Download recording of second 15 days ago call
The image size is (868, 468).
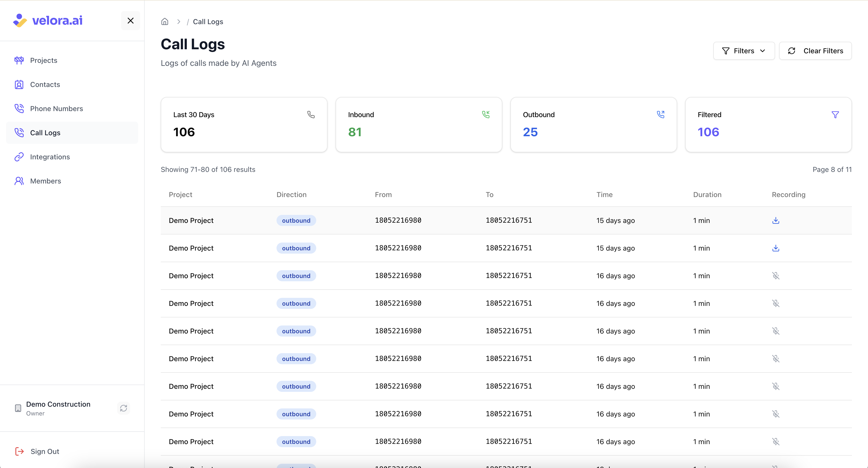(x=776, y=248)
